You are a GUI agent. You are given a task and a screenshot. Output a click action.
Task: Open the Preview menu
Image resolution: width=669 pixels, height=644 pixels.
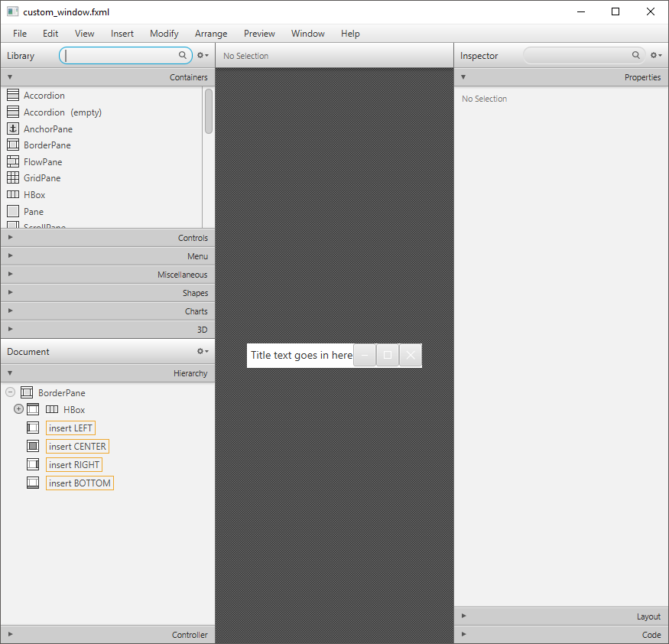[259, 34]
